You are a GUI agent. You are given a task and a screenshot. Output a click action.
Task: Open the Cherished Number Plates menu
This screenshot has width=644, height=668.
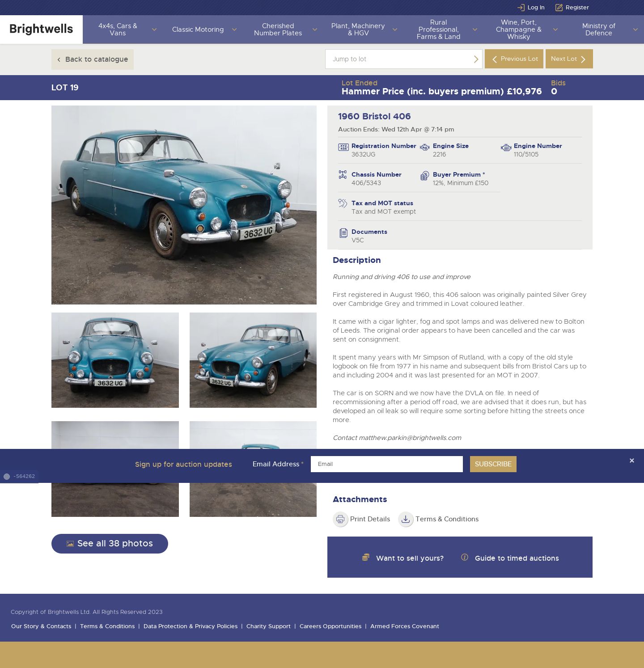278,30
